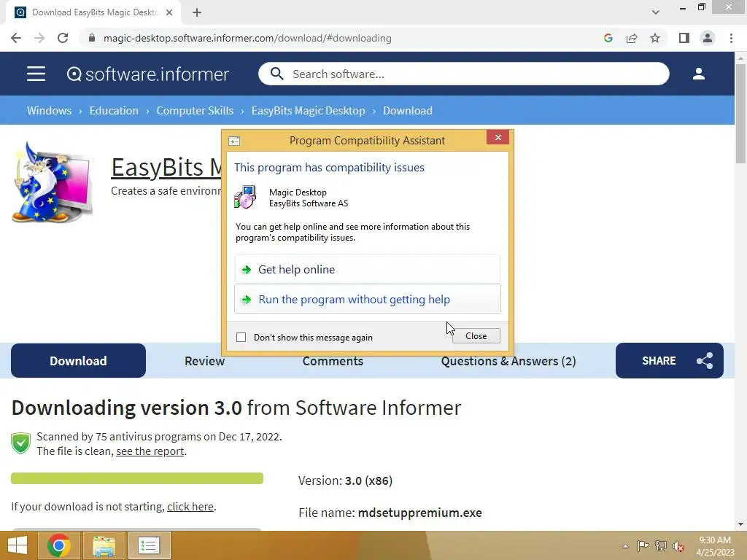Go to the Education breadcrumb
Viewport: 747px width, 560px height.
(113, 111)
